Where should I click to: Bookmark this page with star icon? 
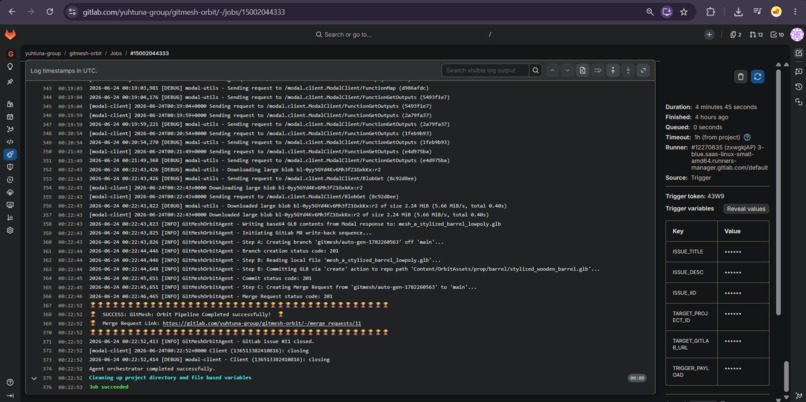tap(684, 12)
